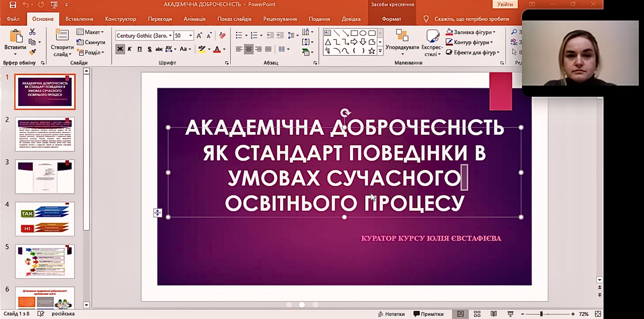Click the Скинути reset button
This screenshot has width=644, height=319.
[91, 42]
